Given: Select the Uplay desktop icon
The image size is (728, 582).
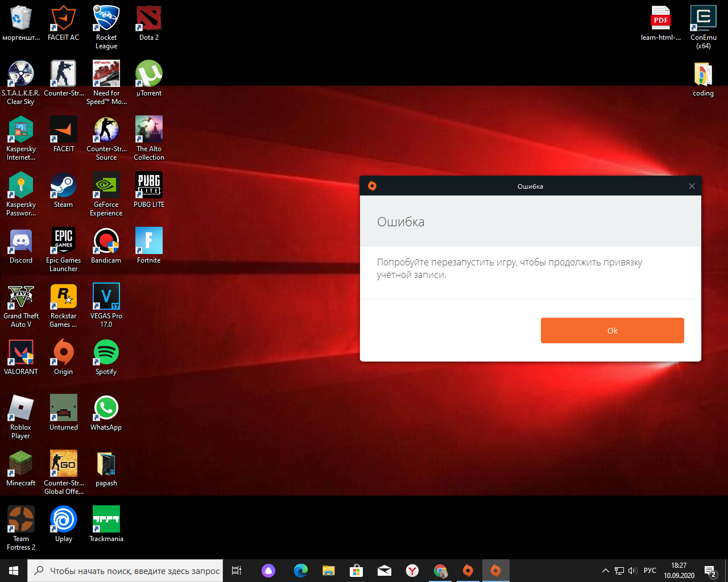Looking at the screenshot, I should point(63,525).
